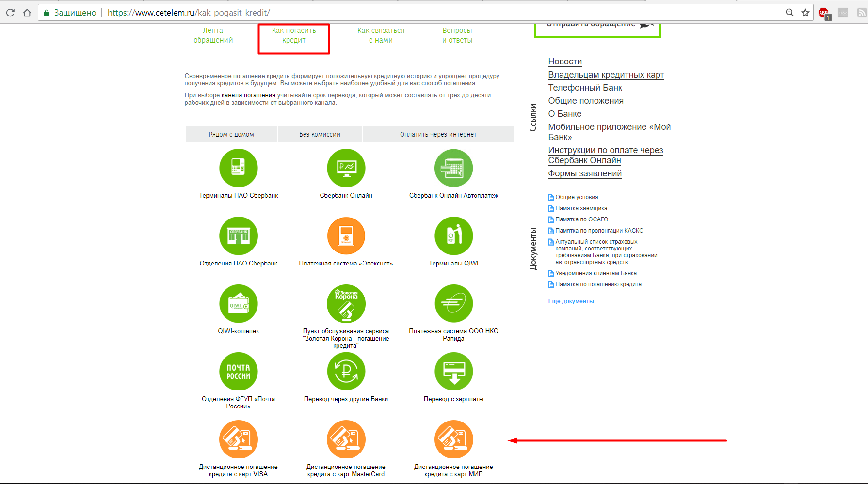Open the QIWI terminals icon

pos(453,236)
